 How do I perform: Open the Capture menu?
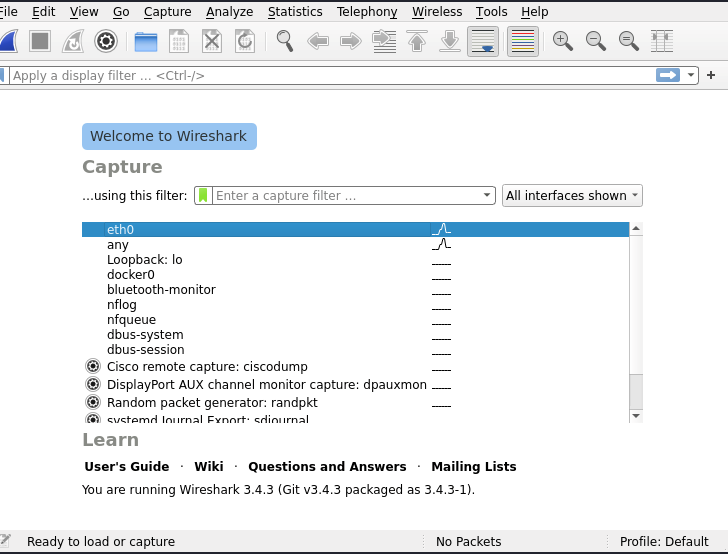point(168,12)
